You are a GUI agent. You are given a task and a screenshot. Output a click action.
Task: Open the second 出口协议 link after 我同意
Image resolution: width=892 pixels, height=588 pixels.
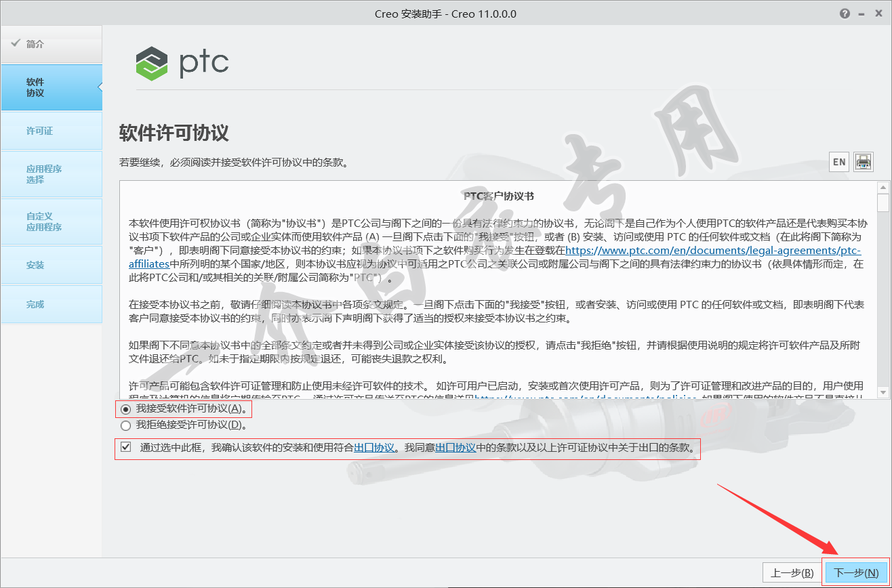coord(455,448)
